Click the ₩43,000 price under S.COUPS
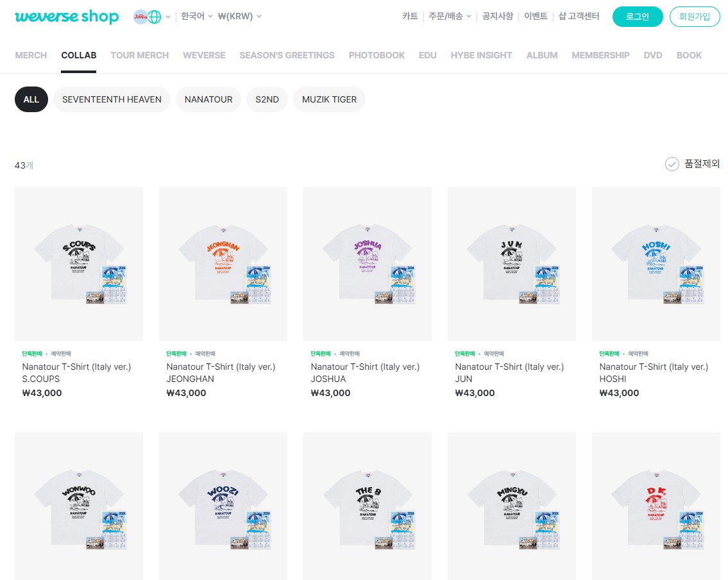728x580 pixels. click(42, 393)
